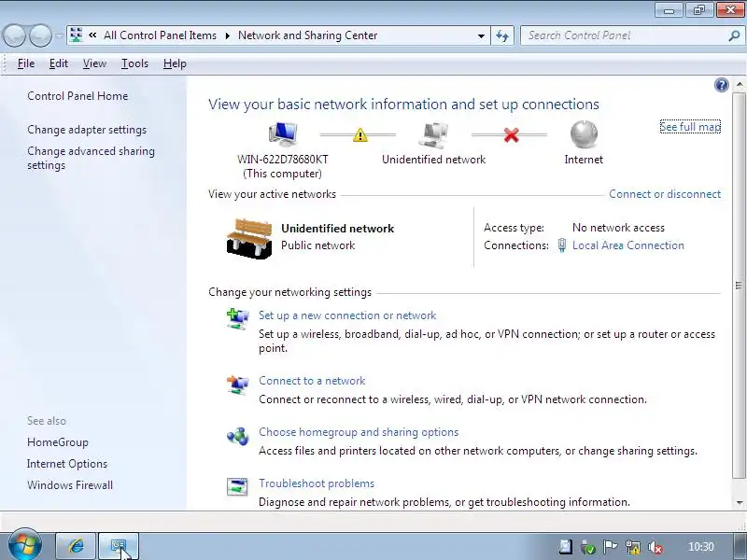747x560 pixels.
Task: Click the Network and Sharing Center breadcrumb
Action: 308,35
